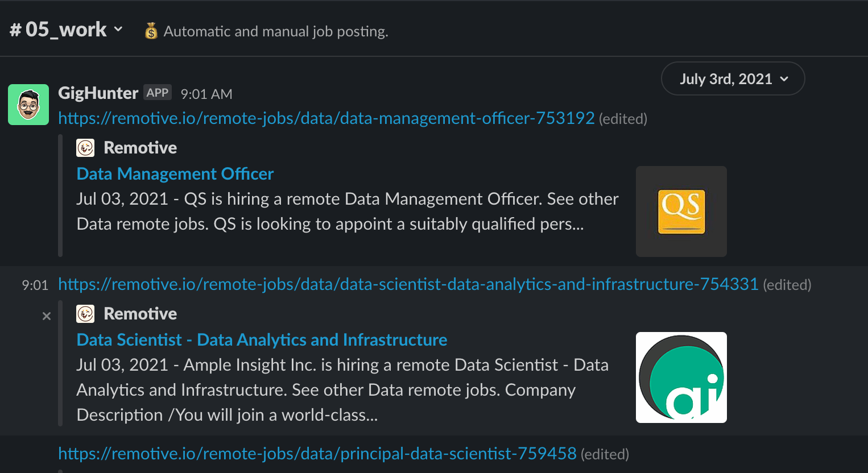Click the chevron next to 05_work

tap(118, 29)
